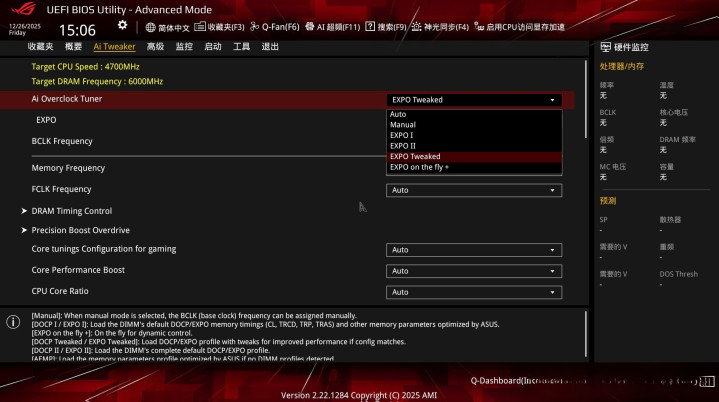
Task: Choose Auto in the overclock tuner list
Action: (x=474, y=114)
